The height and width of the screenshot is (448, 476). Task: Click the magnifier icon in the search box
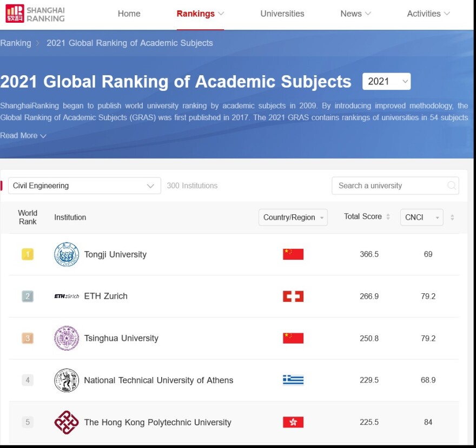pyautogui.click(x=451, y=186)
